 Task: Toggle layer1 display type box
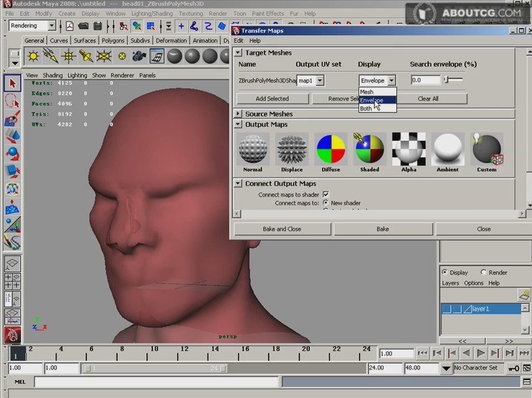point(457,309)
